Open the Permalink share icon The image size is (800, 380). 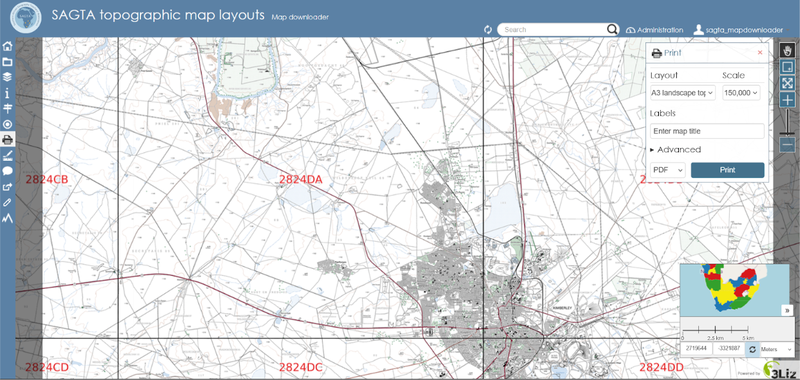[7, 187]
